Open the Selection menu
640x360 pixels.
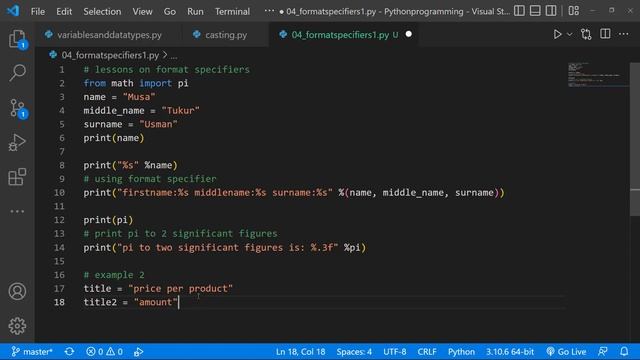[x=102, y=11]
